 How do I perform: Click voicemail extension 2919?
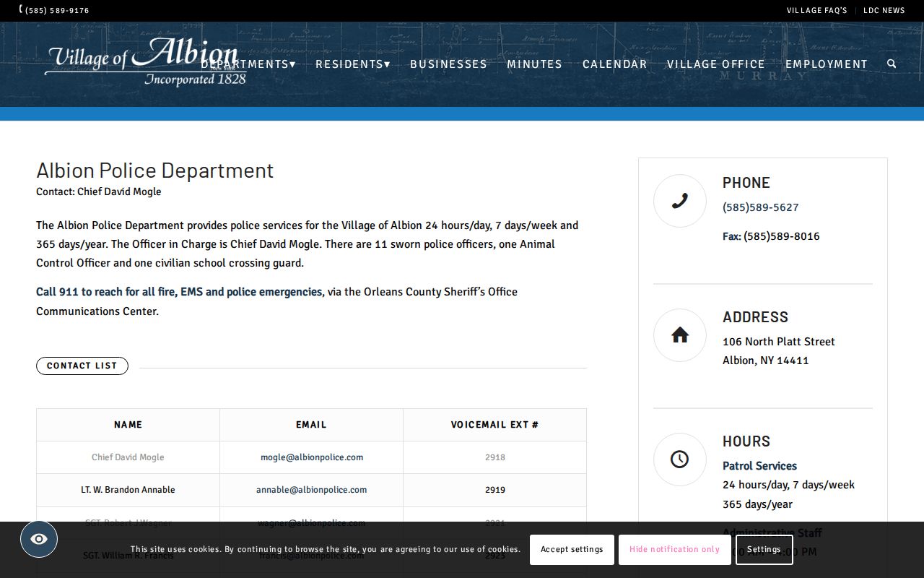pos(495,490)
